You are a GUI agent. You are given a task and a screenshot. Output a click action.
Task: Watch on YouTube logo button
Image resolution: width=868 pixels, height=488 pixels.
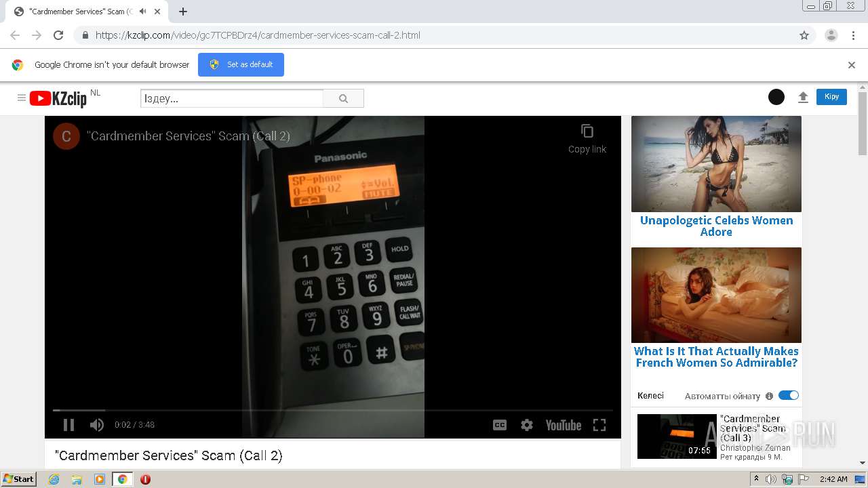click(564, 425)
